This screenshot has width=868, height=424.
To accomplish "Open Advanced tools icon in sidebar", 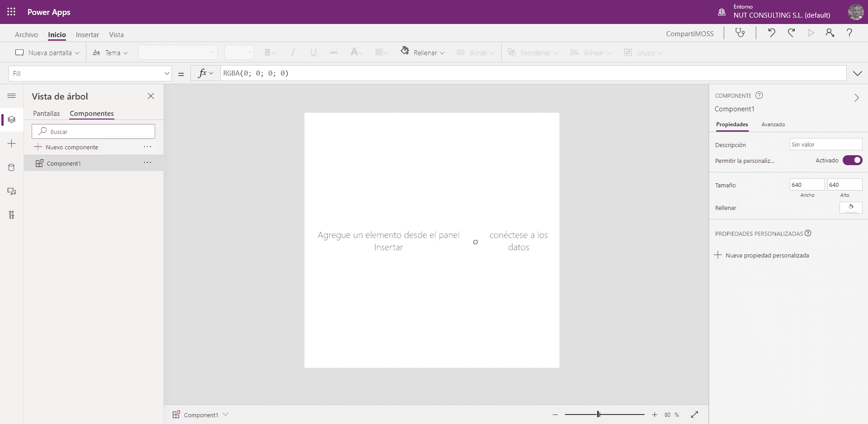I will coord(12,215).
